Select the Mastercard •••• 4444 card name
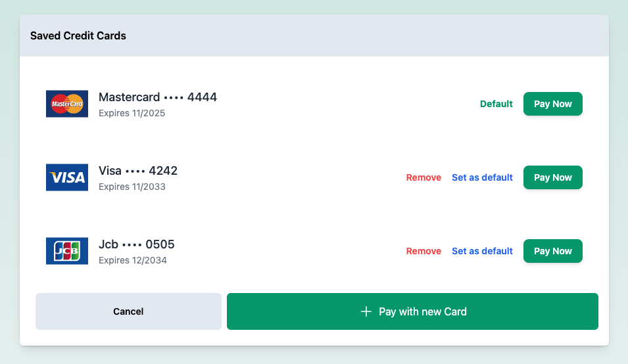The width and height of the screenshot is (628, 364). 158,97
